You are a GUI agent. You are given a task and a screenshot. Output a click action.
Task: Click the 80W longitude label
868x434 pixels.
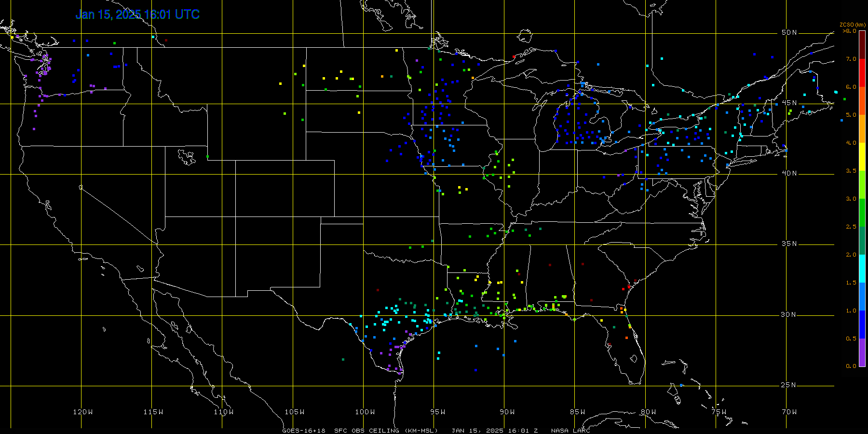649,412
